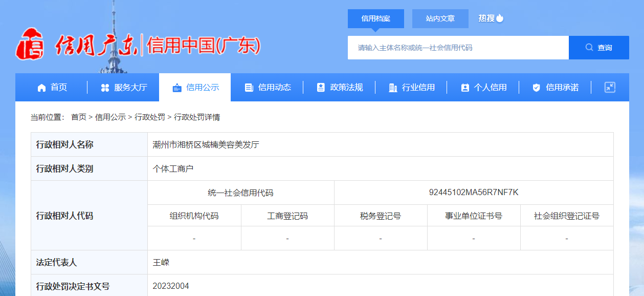Click the decision document number 20232004

tap(171, 286)
